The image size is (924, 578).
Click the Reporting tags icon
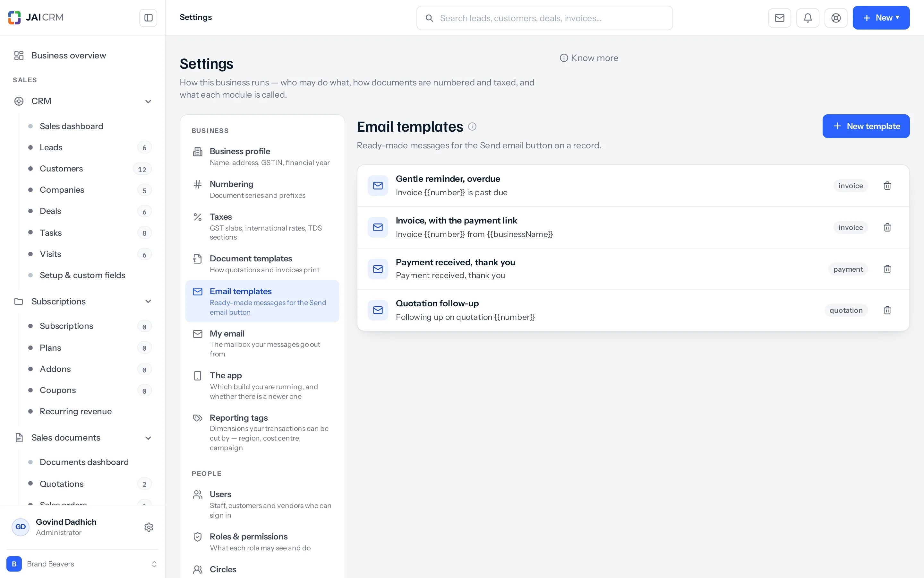click(197, 418)
